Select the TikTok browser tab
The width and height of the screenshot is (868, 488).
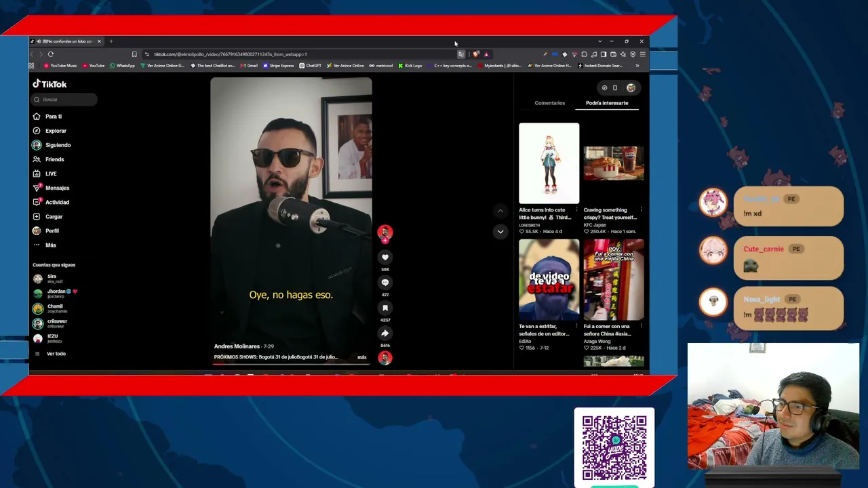pos(66,41)
